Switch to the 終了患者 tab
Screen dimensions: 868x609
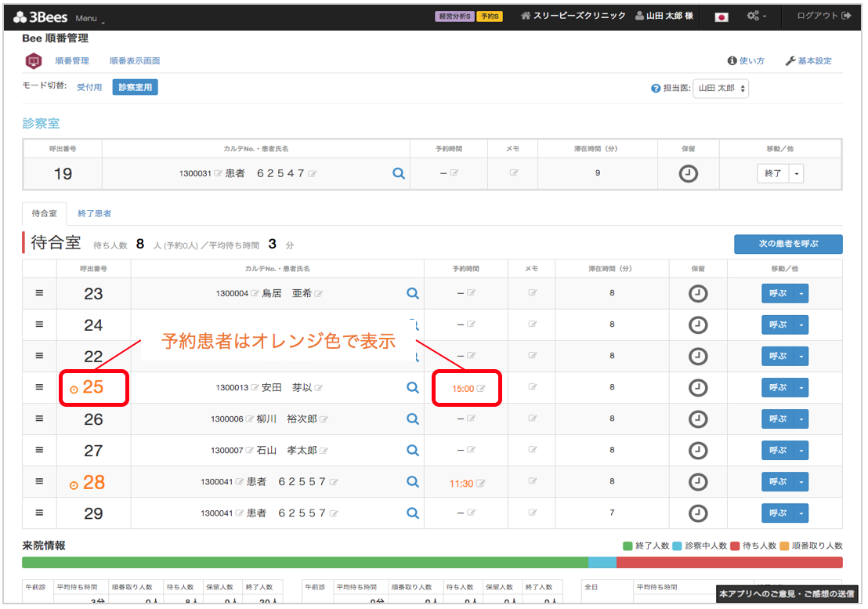(x=94, y=214)
